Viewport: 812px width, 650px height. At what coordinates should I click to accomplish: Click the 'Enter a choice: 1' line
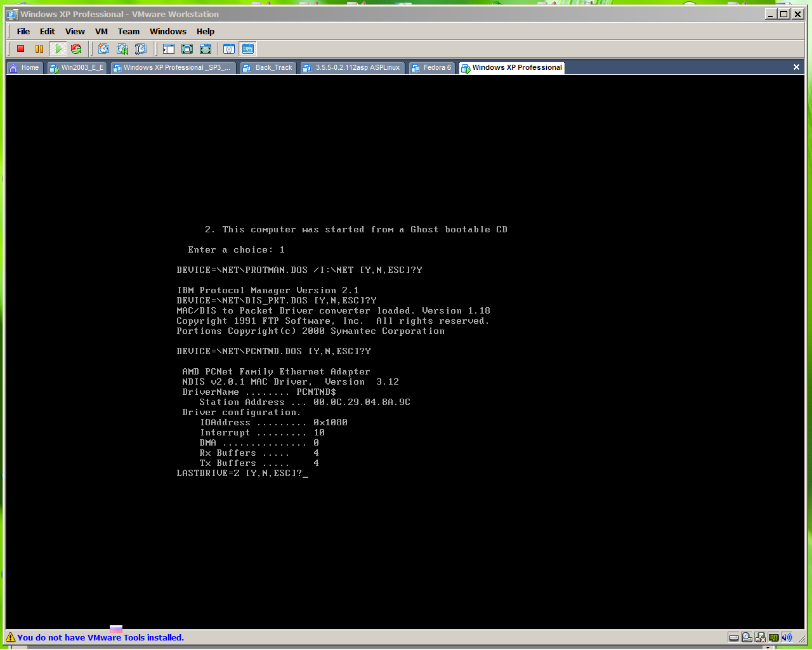pos(236,250)
